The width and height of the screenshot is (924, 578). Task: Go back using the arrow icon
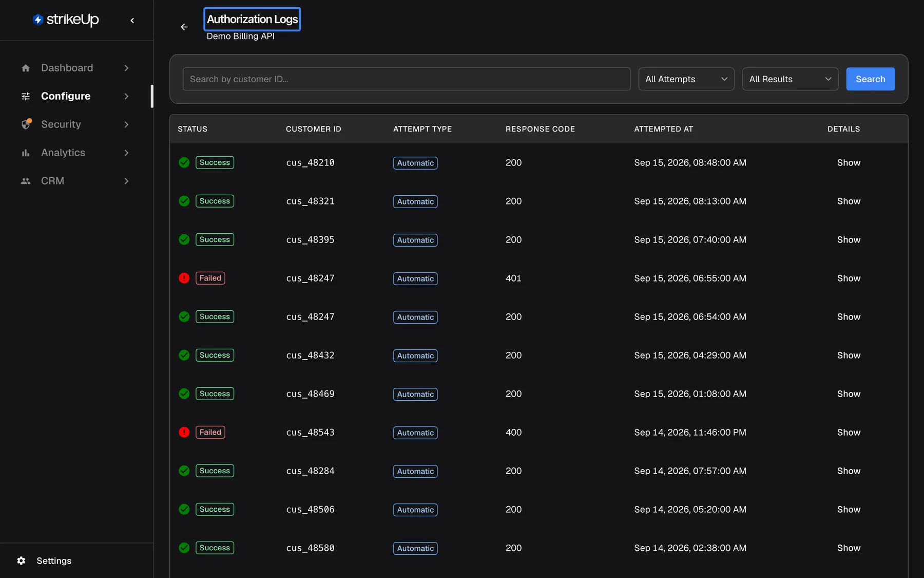pos(184,27)
